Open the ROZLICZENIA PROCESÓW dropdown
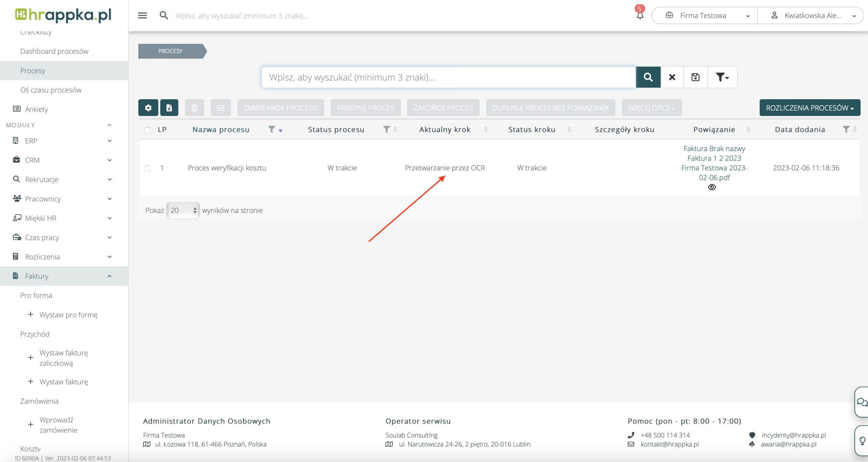This screenshot has height=462, width=868. click(809, 108)
